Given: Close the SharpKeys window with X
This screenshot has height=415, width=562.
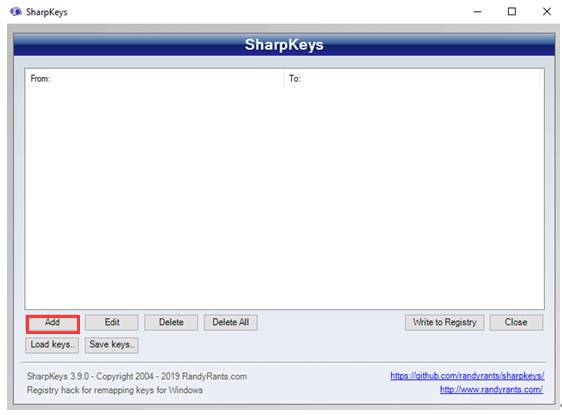Looking at the screenshot, I should [x=547, y=12].
